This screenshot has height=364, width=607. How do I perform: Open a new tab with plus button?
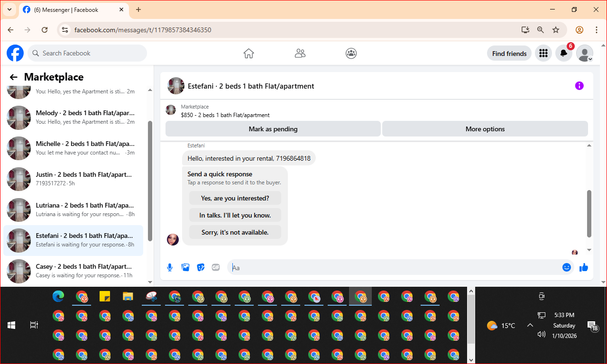tap(138, 9)
